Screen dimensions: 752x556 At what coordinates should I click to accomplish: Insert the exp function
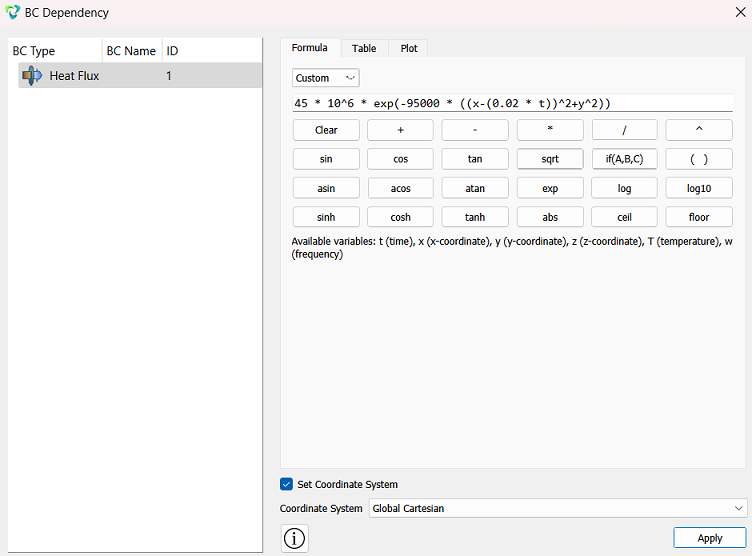(550, 188)
